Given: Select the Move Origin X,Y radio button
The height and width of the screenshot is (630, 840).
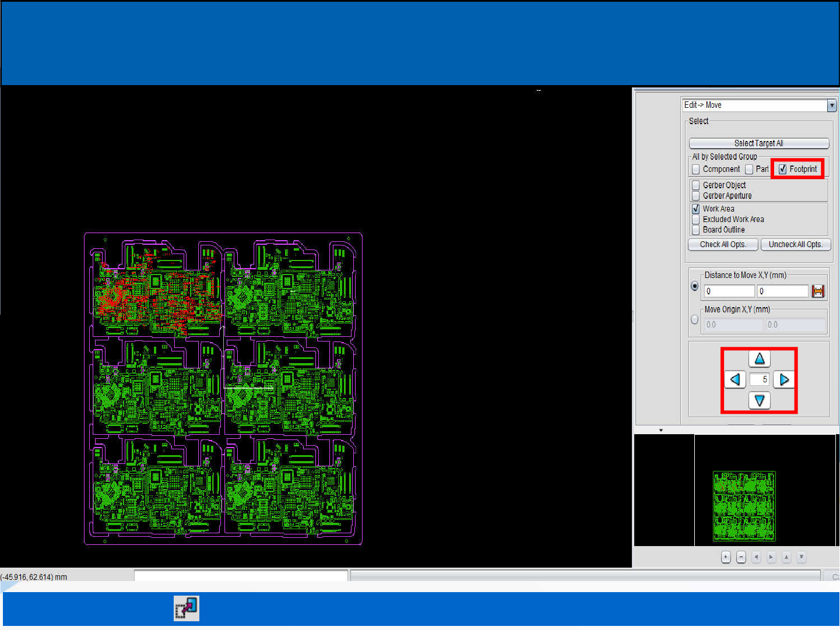Looking at the screenshot, I should point(695,319).
